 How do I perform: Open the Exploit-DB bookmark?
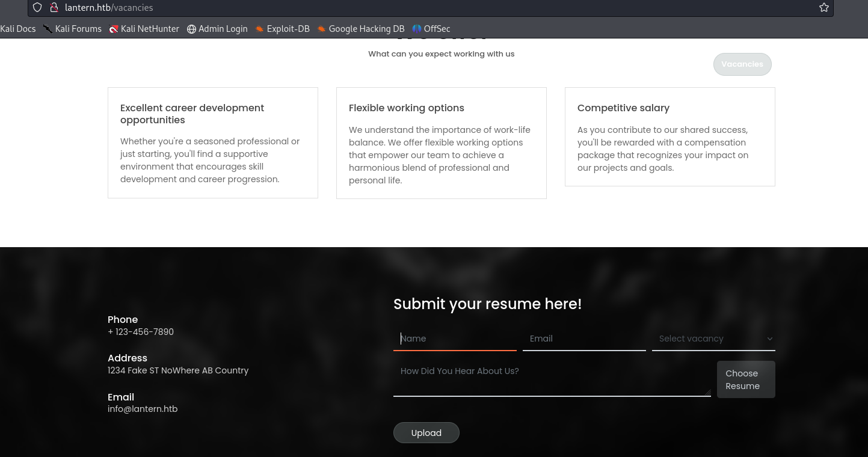coord(282,29)
